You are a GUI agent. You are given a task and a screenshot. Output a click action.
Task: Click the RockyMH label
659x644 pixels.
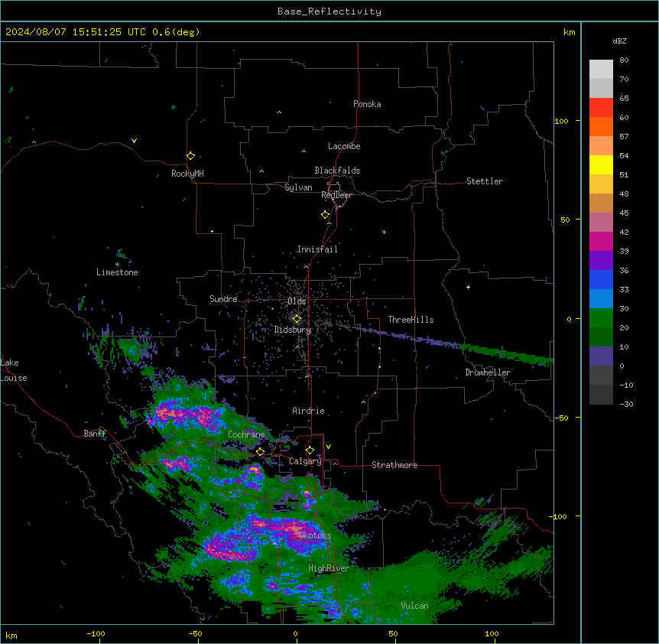[187, 173]
